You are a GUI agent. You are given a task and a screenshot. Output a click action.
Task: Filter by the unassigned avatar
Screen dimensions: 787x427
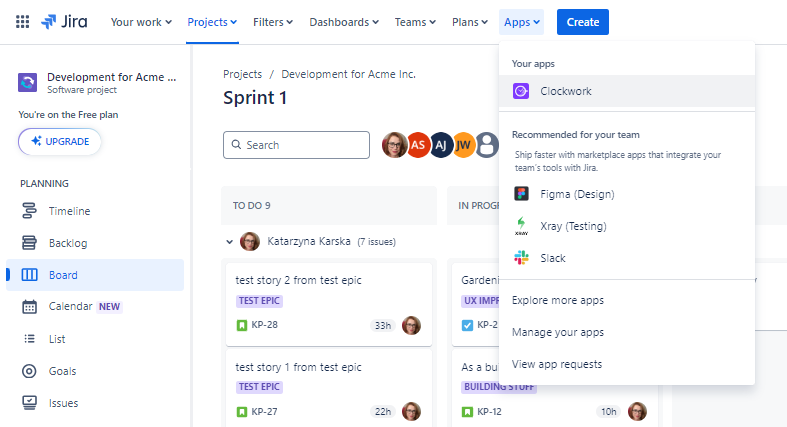[x=487, y=145]
